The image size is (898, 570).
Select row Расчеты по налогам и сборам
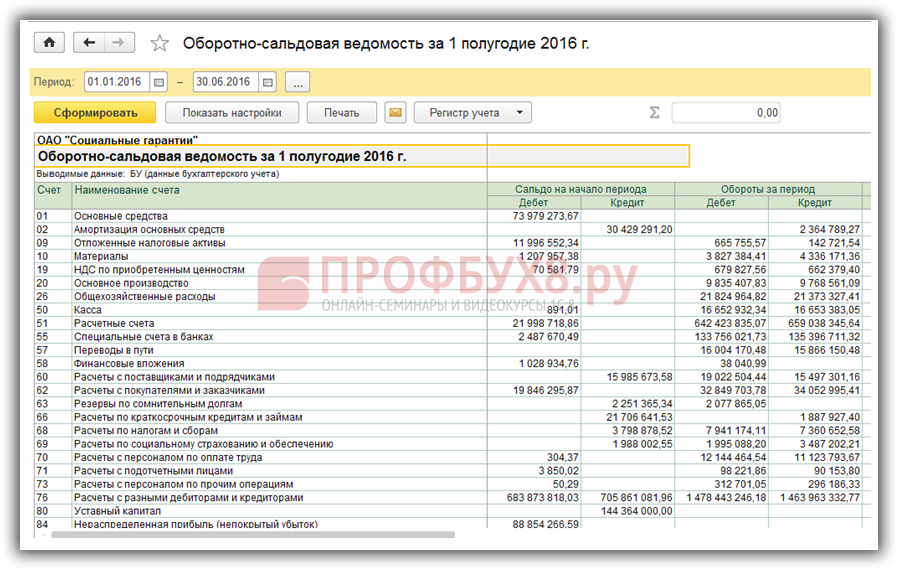[452, 430]
